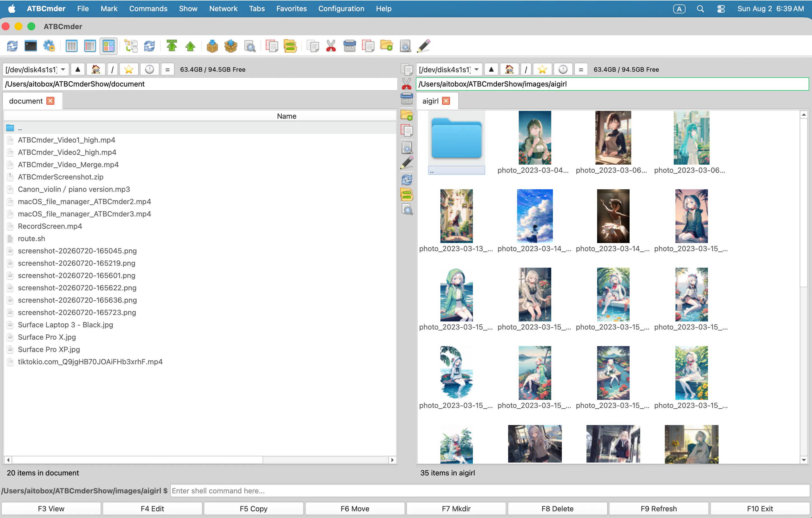Image resolution: width=812 pixels, height=518 pixels.
Task: Open the gear settings icon in the toolbar
Action: coord(49,46)
